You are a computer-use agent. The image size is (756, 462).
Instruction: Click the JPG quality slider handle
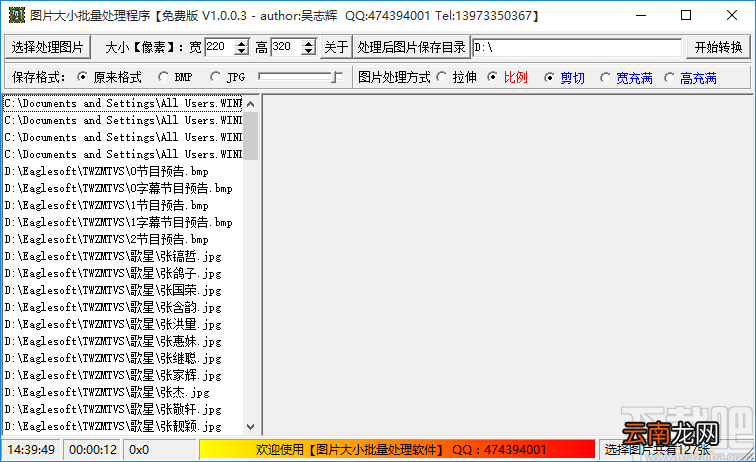tap(337, 77)
